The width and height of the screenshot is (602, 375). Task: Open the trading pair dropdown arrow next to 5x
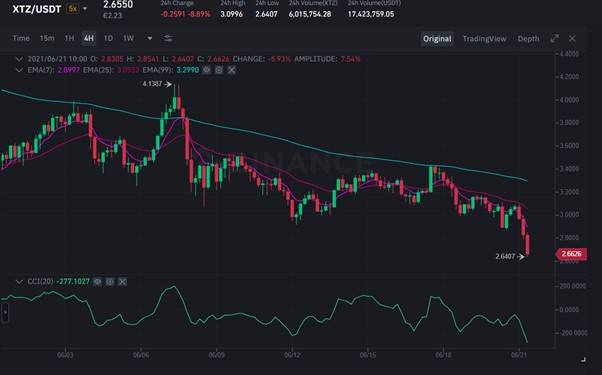coord(85,8)
